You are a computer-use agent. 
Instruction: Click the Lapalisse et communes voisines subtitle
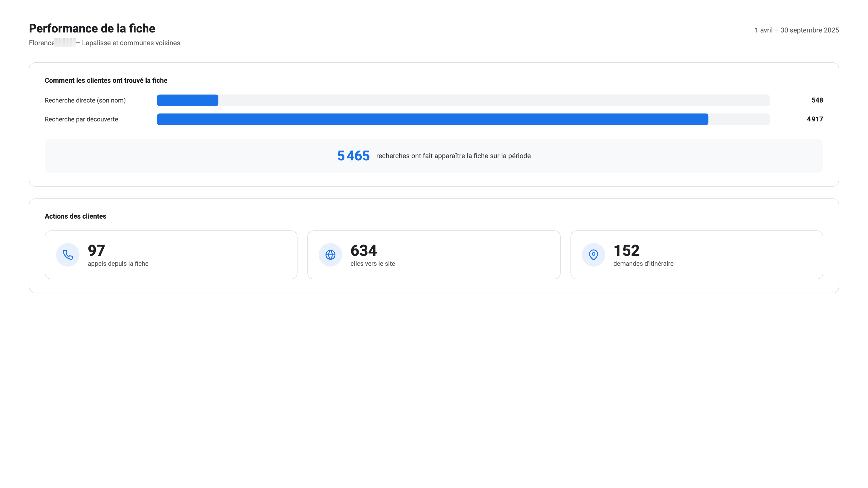point(131,43)
